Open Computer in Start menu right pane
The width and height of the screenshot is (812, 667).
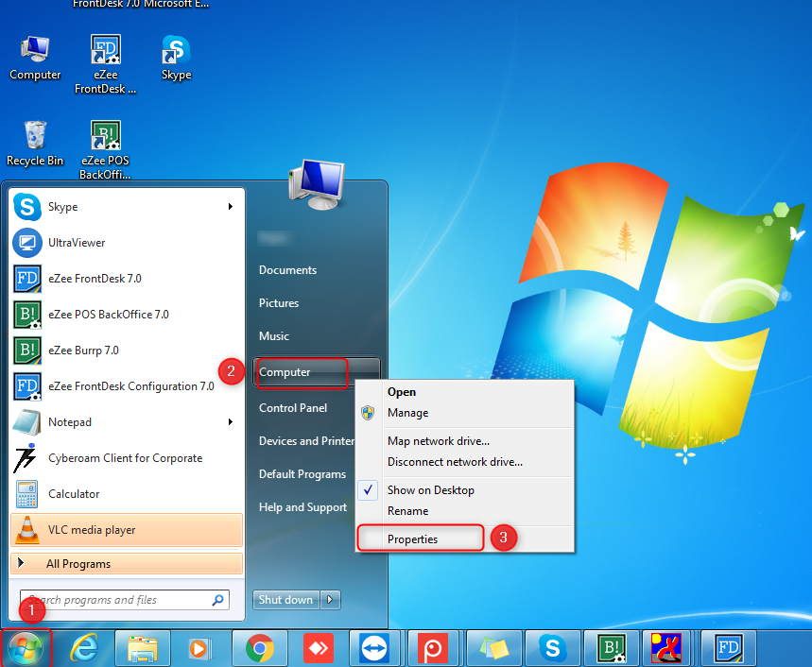[316, 372]
